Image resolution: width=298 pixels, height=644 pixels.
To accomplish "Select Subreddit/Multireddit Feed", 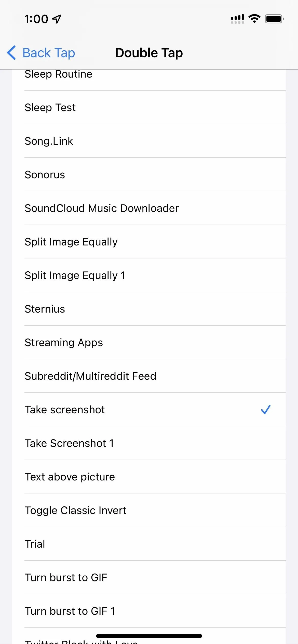I will (149, 376).
